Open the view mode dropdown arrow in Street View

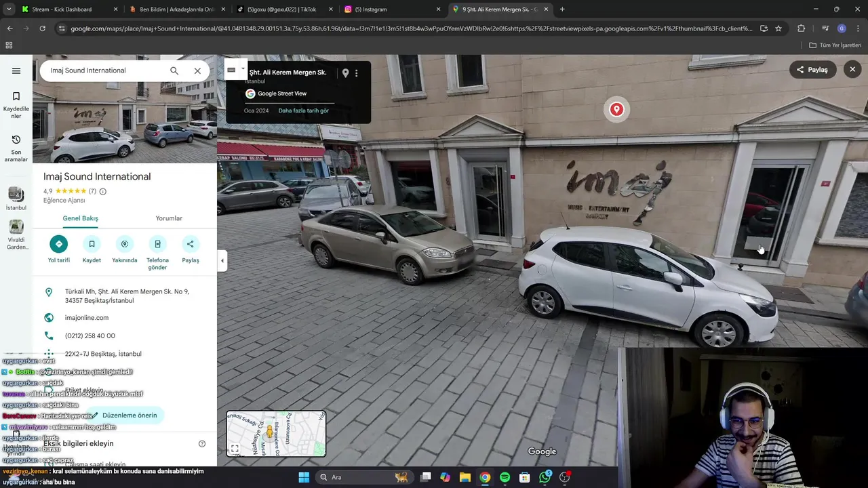click(x=243, y=69)
